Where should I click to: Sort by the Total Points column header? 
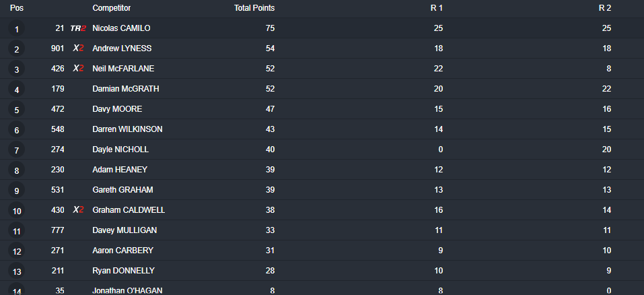254,8
